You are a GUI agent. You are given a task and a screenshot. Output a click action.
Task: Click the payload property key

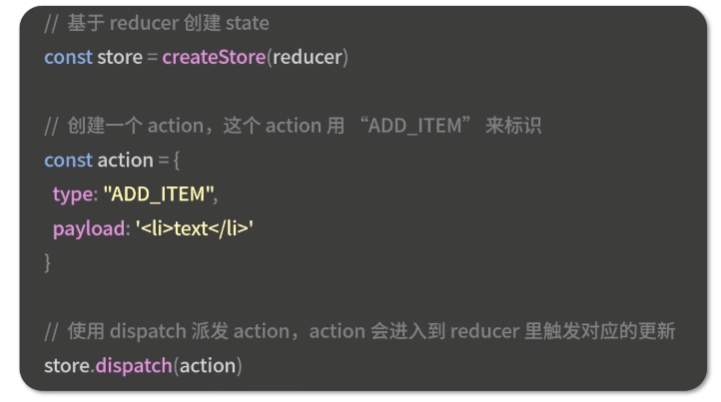(89, 229)
